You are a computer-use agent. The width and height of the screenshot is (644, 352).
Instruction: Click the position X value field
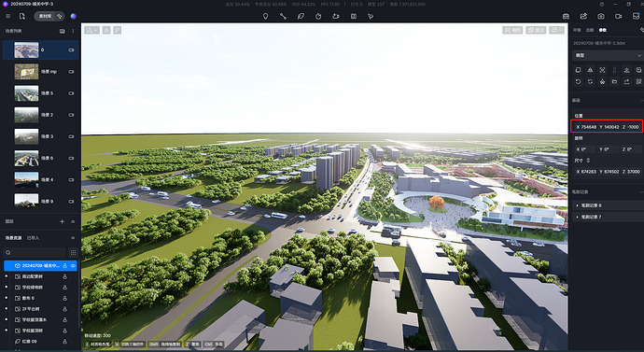pyautogui.click(x=586, y=127)
